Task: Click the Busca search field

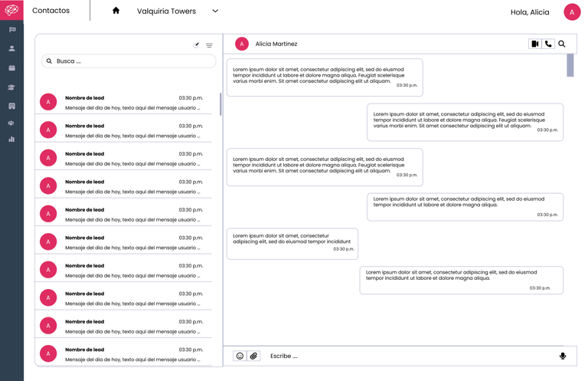Action: (x=129, y=61)
